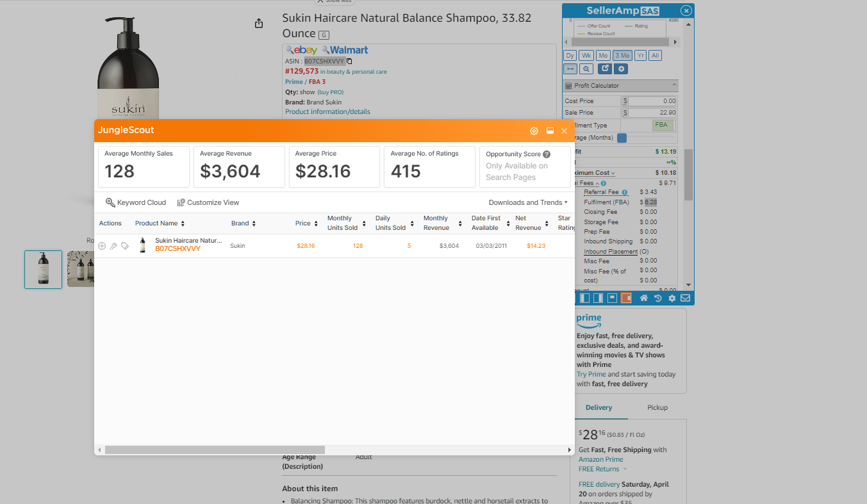Click the Cost Price input field
Viewport: 867px width, 504px height.
(653, 101)
